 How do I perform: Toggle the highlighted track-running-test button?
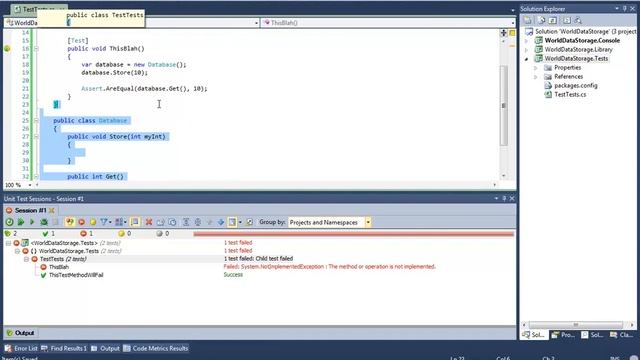click(135, 222)
